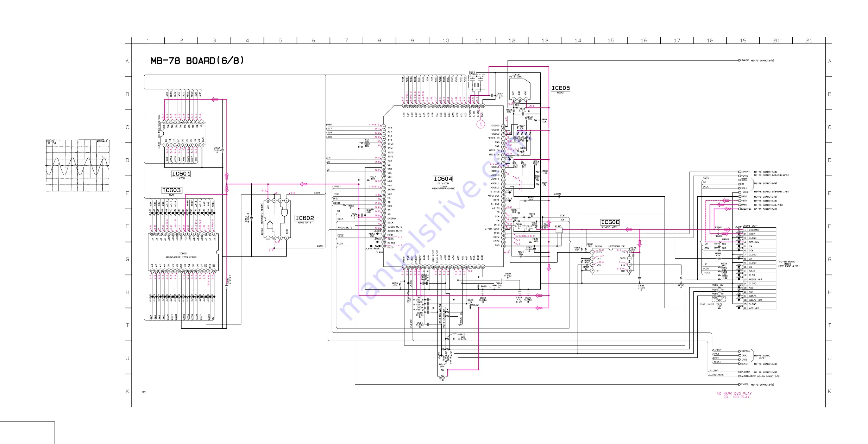
Task: Click the MB-78 BOARD(6/8) title
Action: pos(197,61)
